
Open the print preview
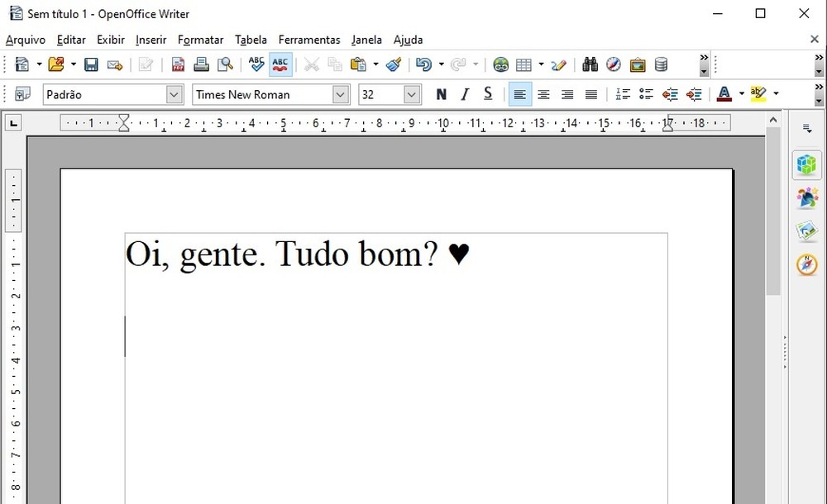tap(225, 64)
